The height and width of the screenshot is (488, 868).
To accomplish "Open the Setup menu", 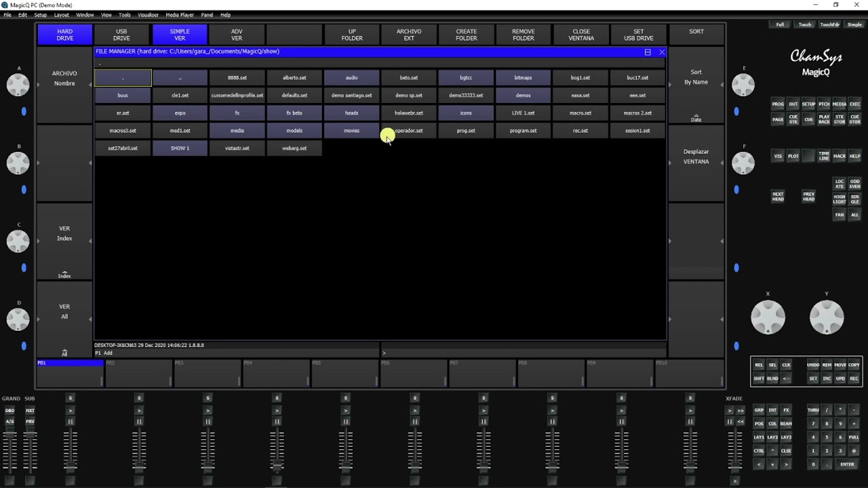I will click(41, 15).
